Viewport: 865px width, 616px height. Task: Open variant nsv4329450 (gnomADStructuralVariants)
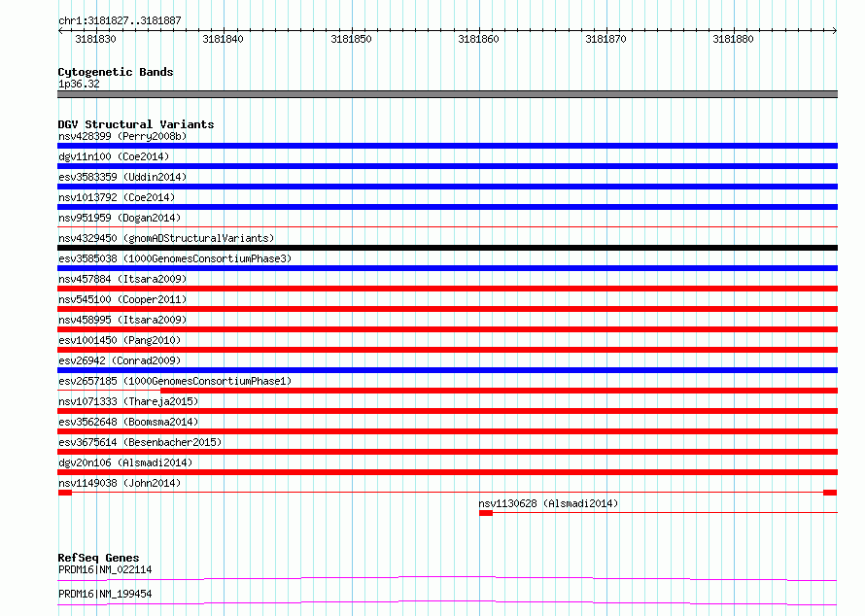(166, 238)
